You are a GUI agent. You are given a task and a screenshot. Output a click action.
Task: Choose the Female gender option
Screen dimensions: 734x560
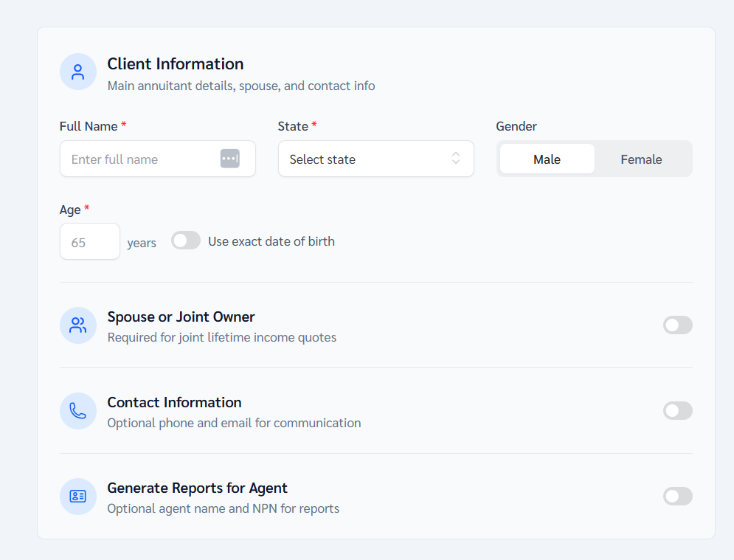point(641,159)
